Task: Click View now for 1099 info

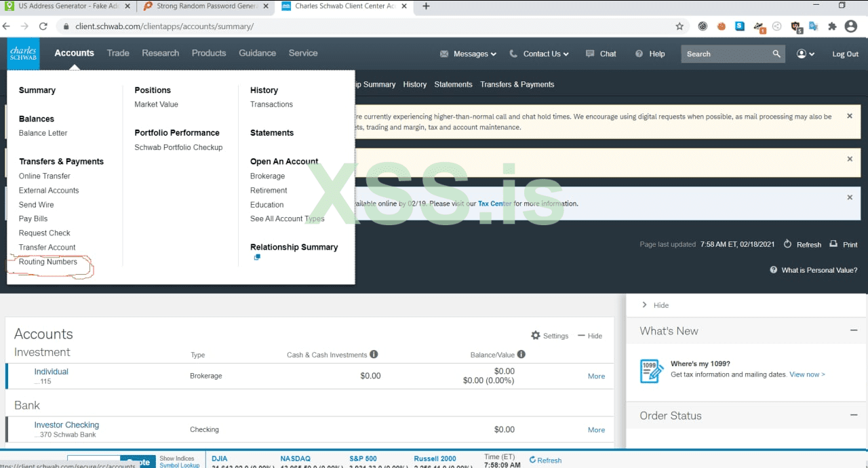Action: click(807, 374)
